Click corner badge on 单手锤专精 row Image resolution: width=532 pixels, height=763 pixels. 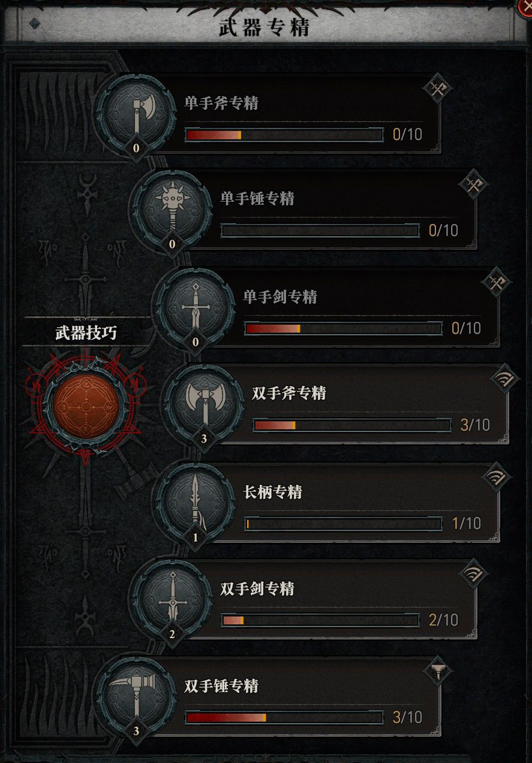click(x=474, y=185)
